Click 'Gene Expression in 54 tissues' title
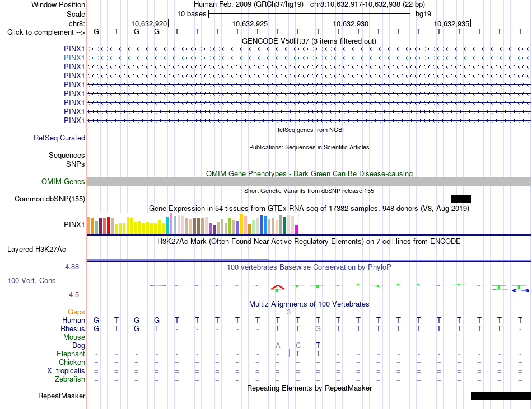 coord(309,208)
